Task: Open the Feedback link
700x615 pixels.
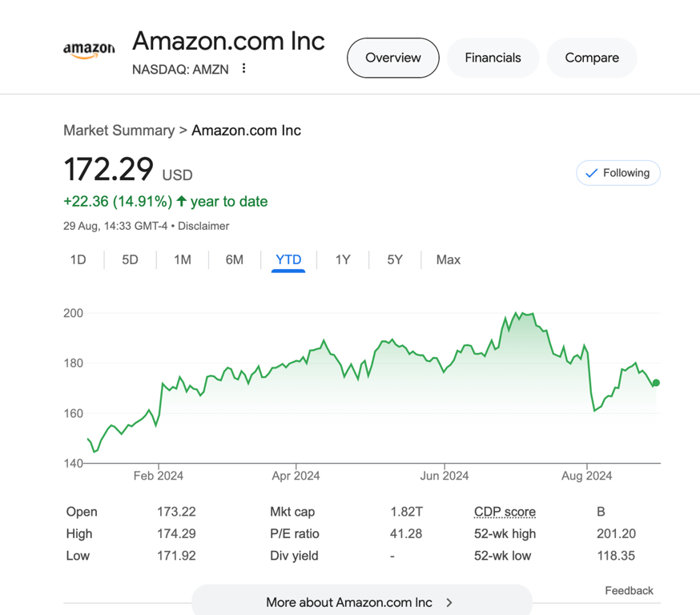Action: tap(629, 590)
